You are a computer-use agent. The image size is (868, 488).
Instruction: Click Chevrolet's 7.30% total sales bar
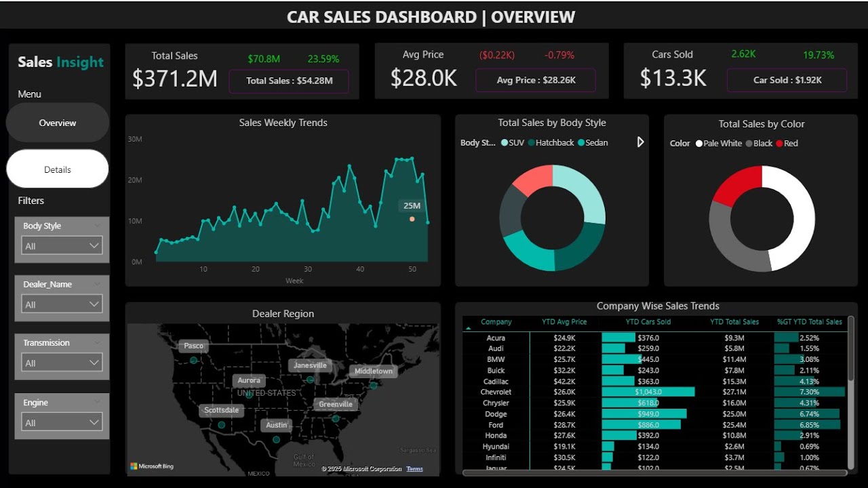coord(810,392)
